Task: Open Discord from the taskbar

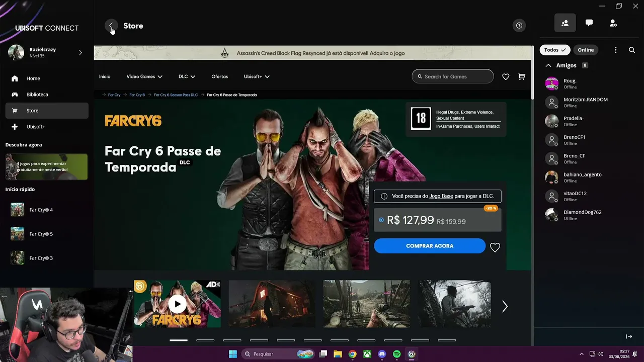Action: (x=382, y=354)
